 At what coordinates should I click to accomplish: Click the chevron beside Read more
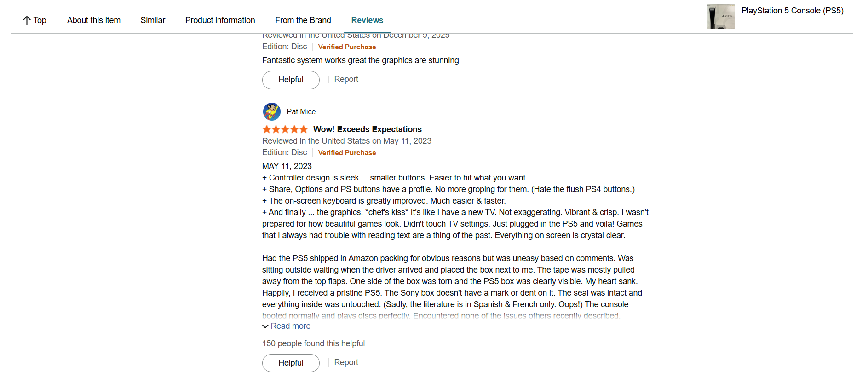click(265, 326)
